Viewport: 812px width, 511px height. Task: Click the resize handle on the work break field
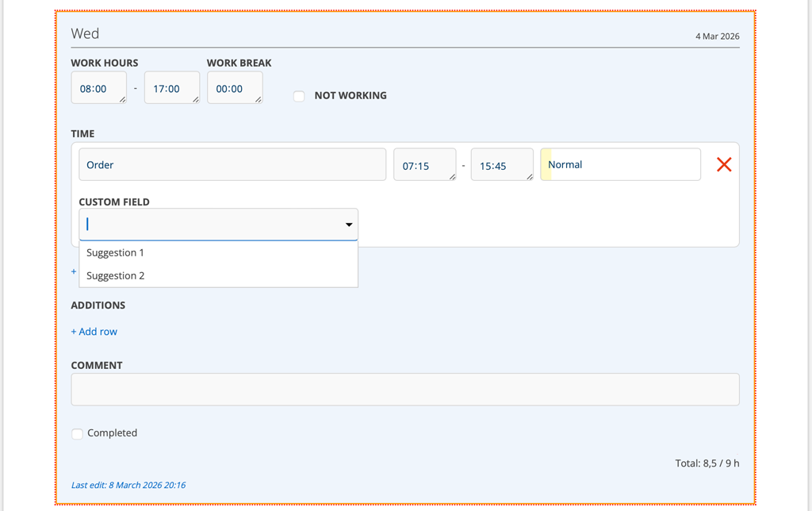(x=258, y=99)
